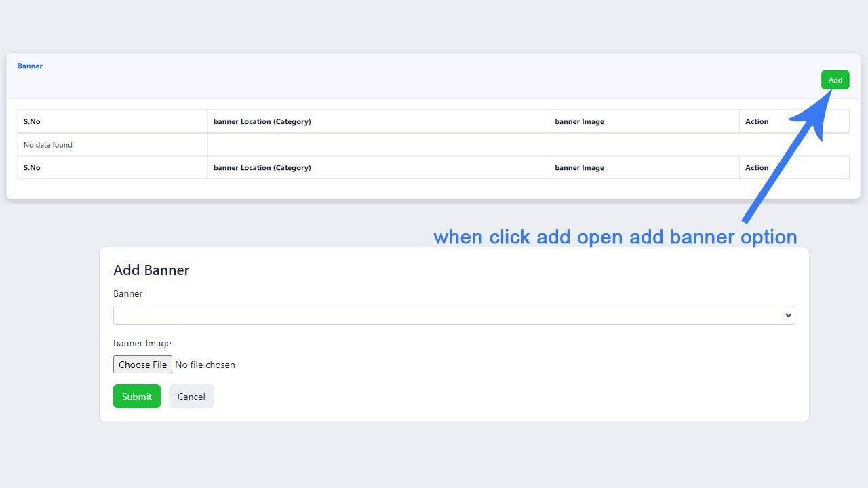This screenshot has height=488, width=868.
Task: Cancel the Add Banner form
Action: tap(191, 396)
